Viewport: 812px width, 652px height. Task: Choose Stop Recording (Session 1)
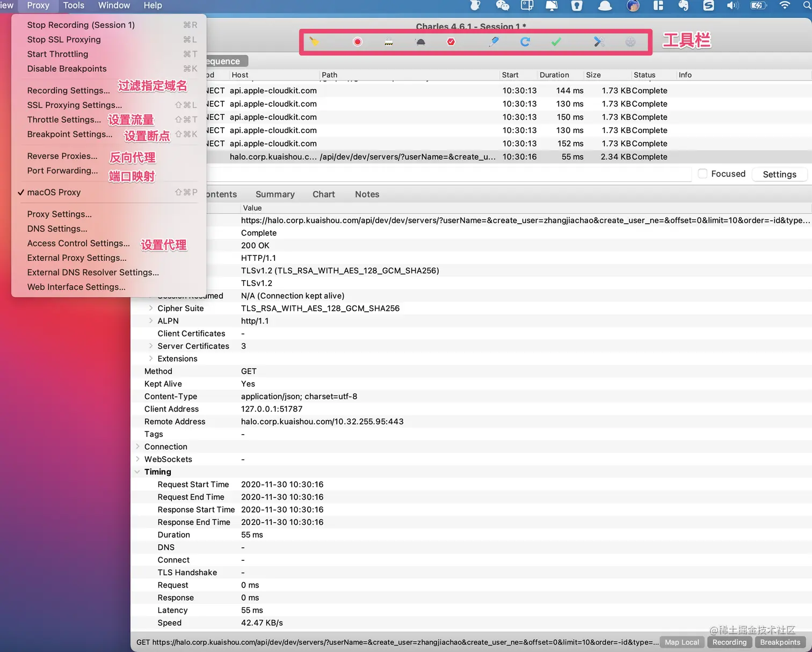[109, 25]
